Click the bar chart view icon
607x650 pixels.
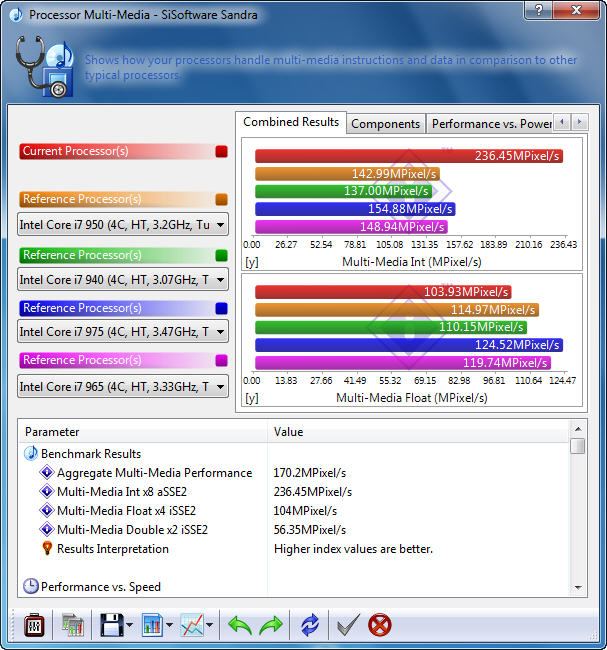(x=152, y=626)
